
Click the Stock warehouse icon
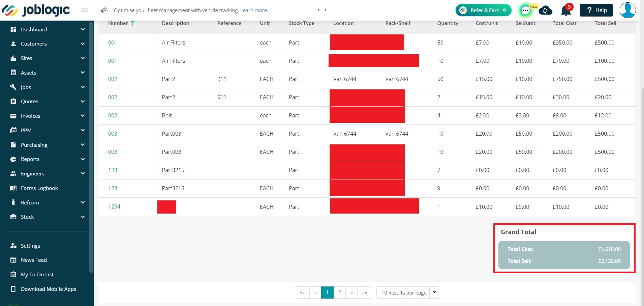pos(13,217)
